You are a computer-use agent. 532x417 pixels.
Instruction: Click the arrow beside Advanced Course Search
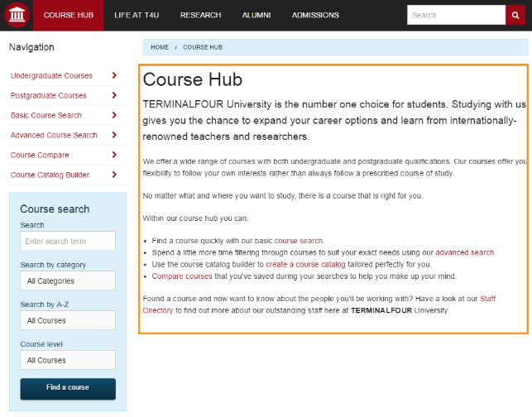[114, 135]
